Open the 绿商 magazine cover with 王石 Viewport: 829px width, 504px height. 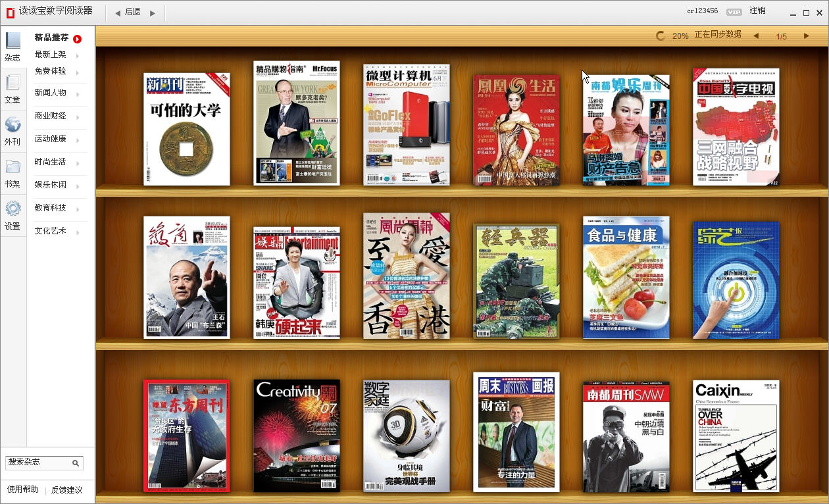[x=187, y=278]
